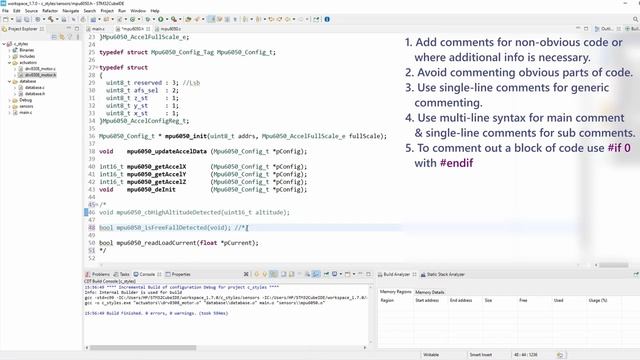640x360 pixels.
Task: Open the Source menu
Action: (31, 11)
